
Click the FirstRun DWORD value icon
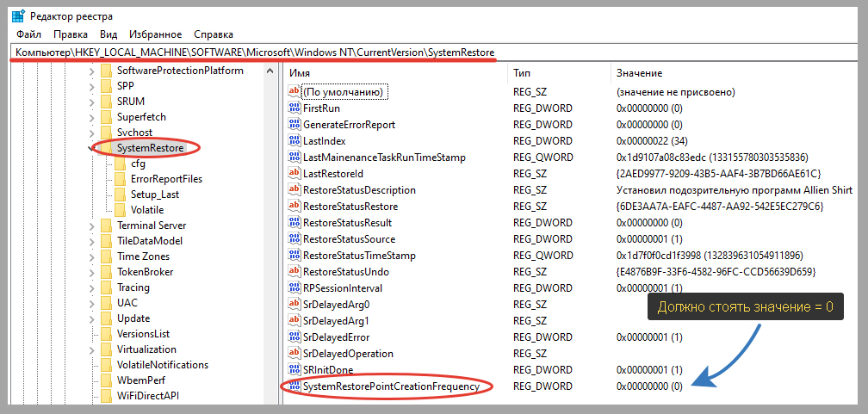coord(294,108)
